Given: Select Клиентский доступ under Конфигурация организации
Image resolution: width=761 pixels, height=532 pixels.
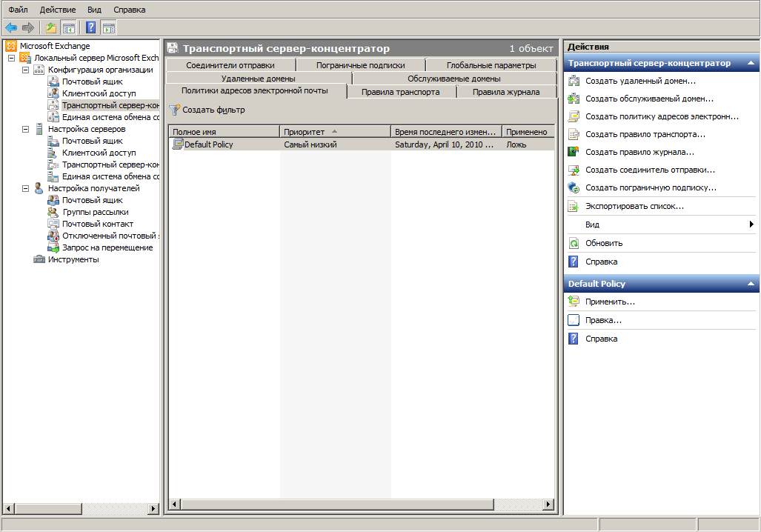Looking at the screenshot, I should pos(99,93).
